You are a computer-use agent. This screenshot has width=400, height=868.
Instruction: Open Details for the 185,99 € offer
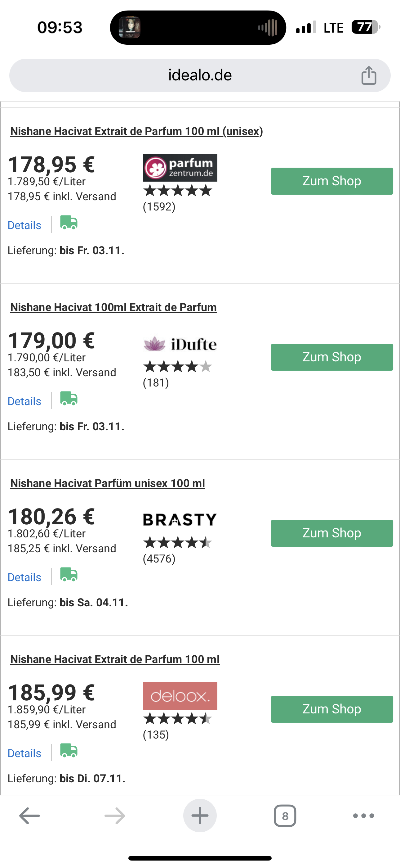pyautogui.click(x=24, y=753)
